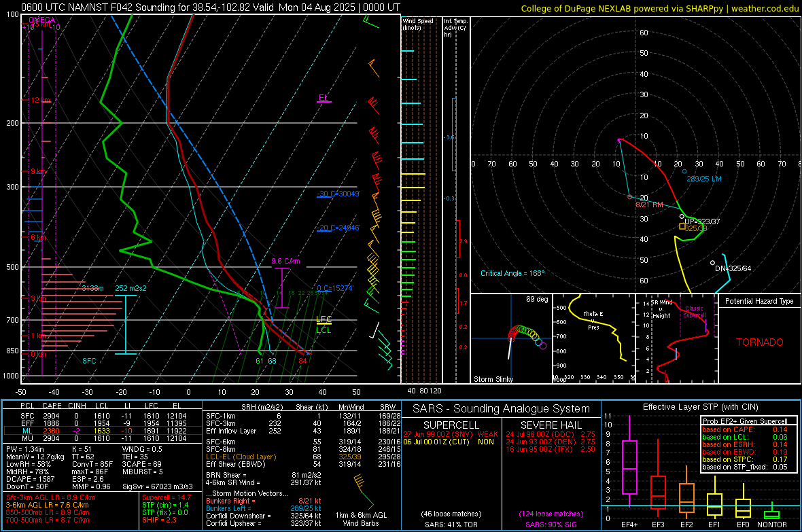Click the Effective Layer STP (with CIN) heading
The height and width of the screenshot is (532, 802).
click(701, 407)
